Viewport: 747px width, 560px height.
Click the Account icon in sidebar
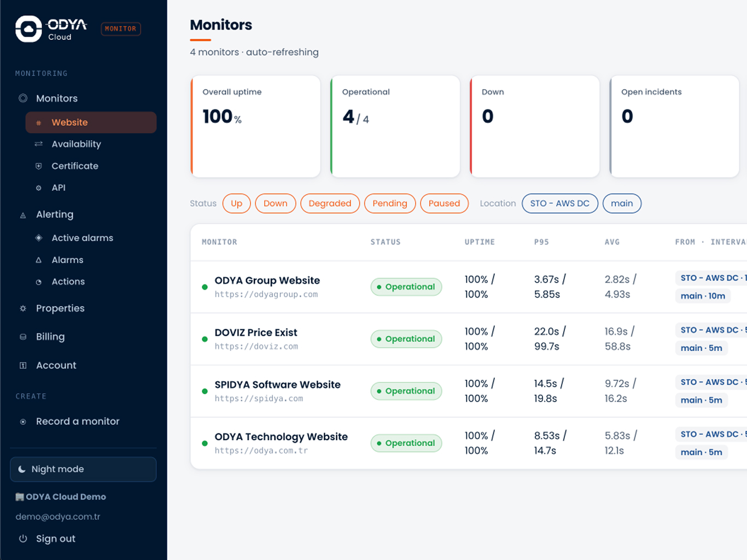point(23,365)
